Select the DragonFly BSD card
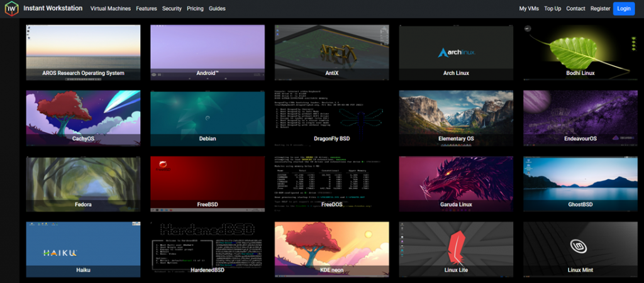 tap(332, 118)
